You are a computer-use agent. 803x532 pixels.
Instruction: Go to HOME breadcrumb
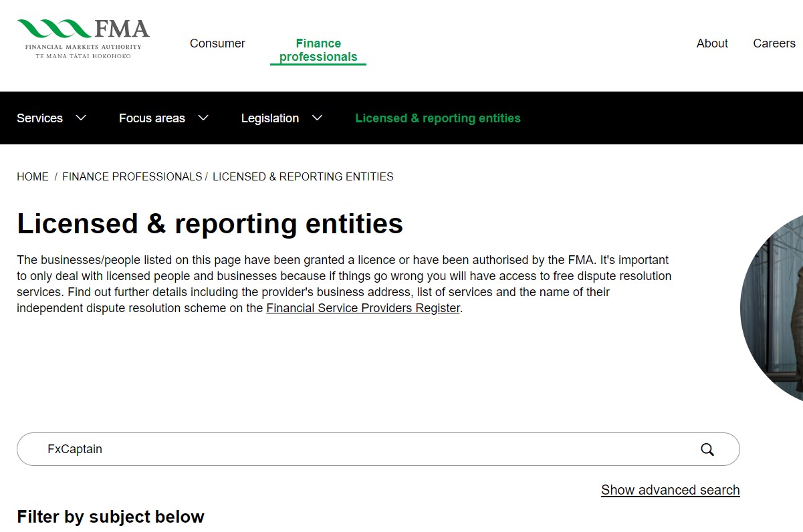(x=33, y=176)
